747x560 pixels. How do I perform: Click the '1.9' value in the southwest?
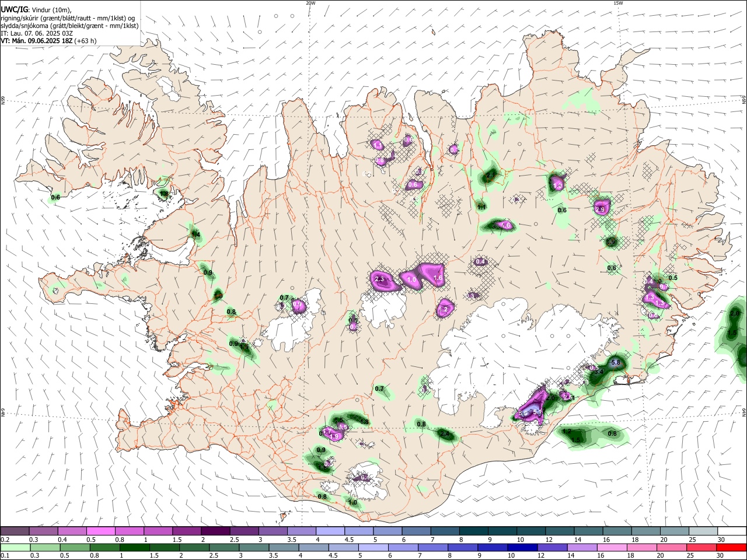click(x=334, y=436)
